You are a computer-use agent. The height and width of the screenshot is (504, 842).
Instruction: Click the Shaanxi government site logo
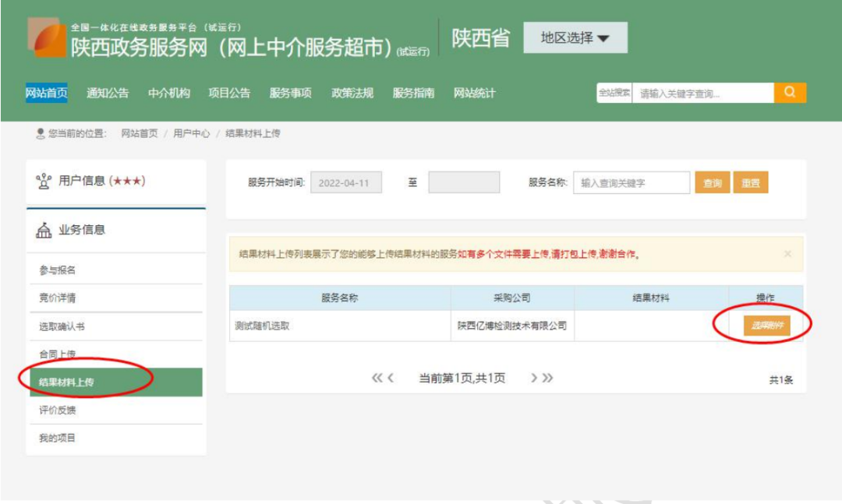pyautogui.click(x=47, y=37)
